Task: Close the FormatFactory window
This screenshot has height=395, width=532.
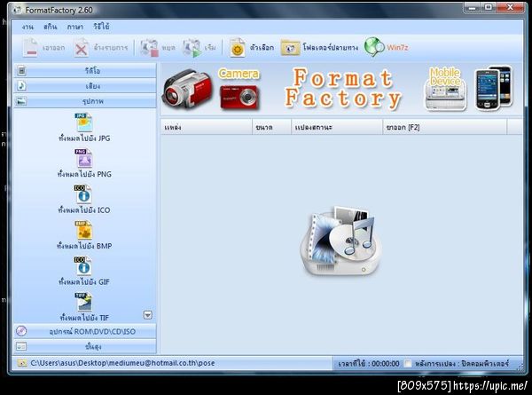Action: (510, 8)
